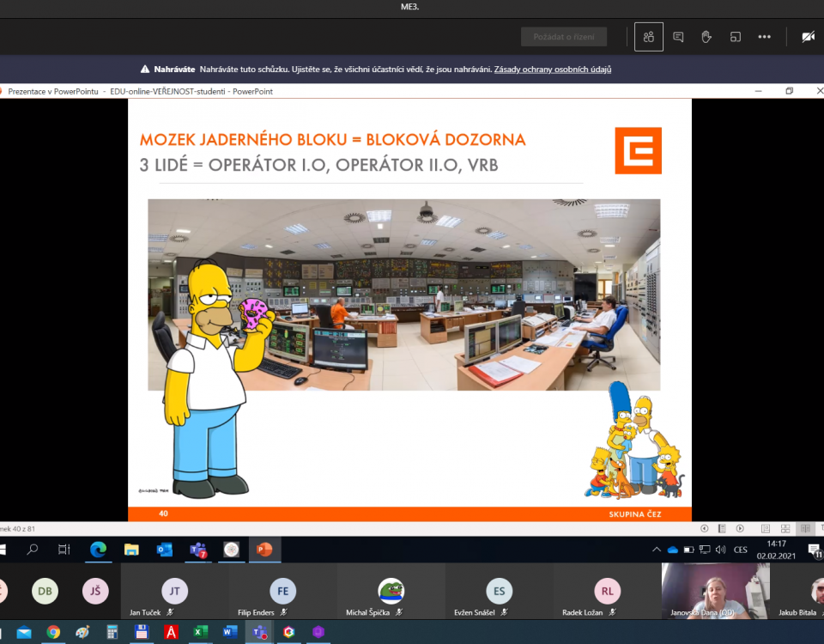
Task: Open Excel in local taskbar
Action: point(200,632)
